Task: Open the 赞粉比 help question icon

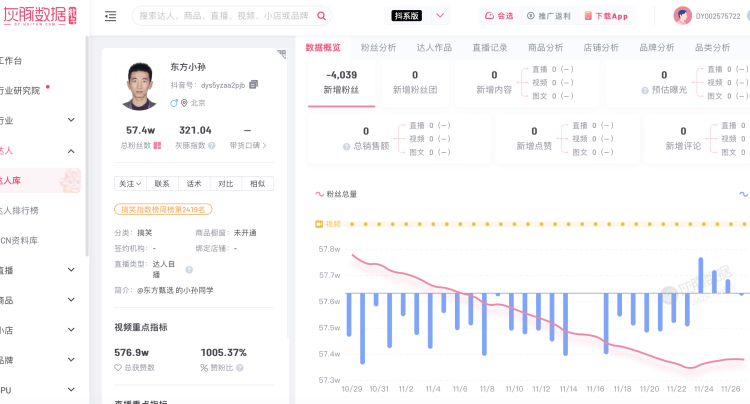Action: click(x=240, y=368)
